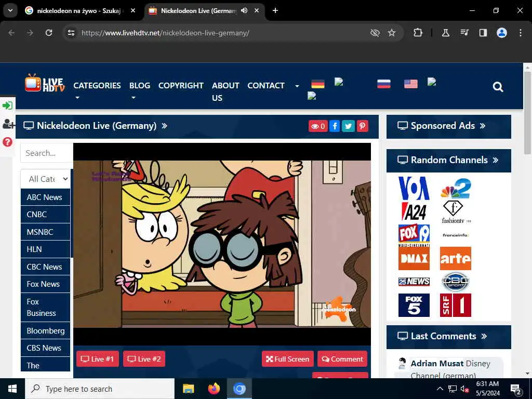
Task: Reload the page
Action: click(x=49, y=33)
